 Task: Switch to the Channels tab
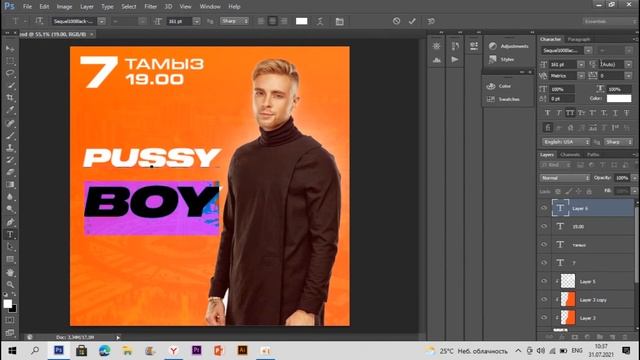click(570, 155)
